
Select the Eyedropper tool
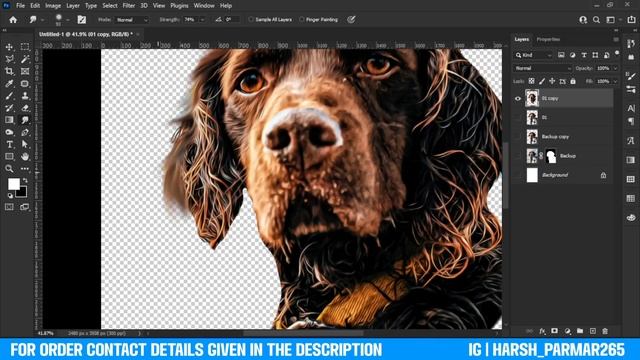tap(9, 84)
